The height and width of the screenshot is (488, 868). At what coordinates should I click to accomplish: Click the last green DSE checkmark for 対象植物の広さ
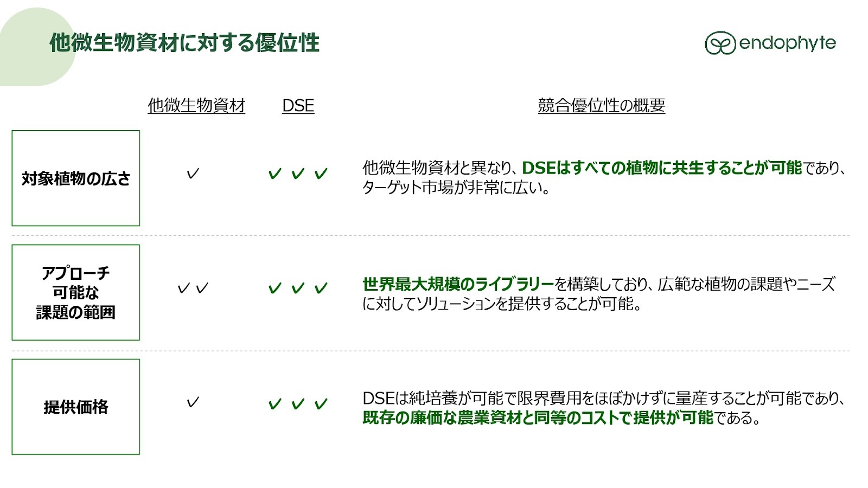(x=321, y=174)
